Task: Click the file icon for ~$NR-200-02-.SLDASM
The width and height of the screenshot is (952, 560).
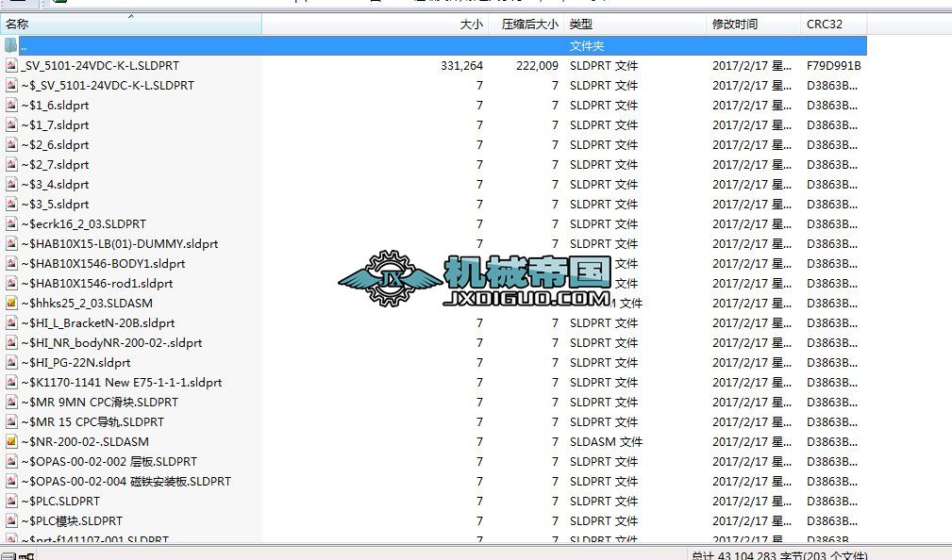Action: [11, 441]
